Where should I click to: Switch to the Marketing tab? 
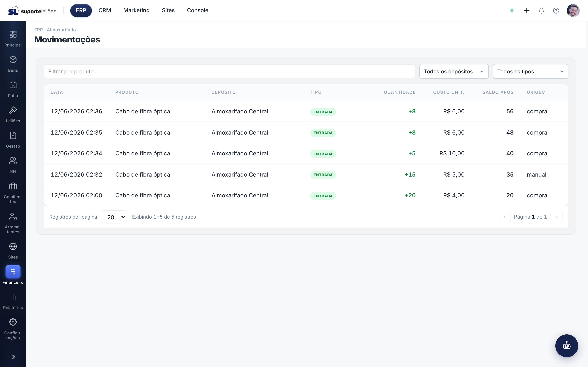pyautogui.click(x=136, y=10)
